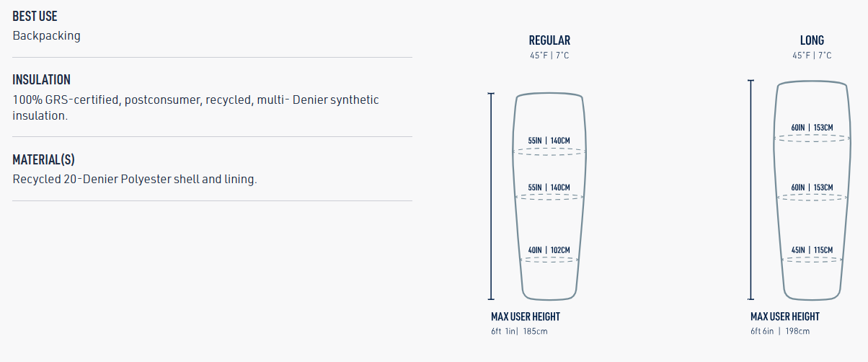Image resolution: width=868 pixels, height=362 pixels.
Task: Click Long bag 45IN | 115CM footbox label
Action: tap(812, 250)
